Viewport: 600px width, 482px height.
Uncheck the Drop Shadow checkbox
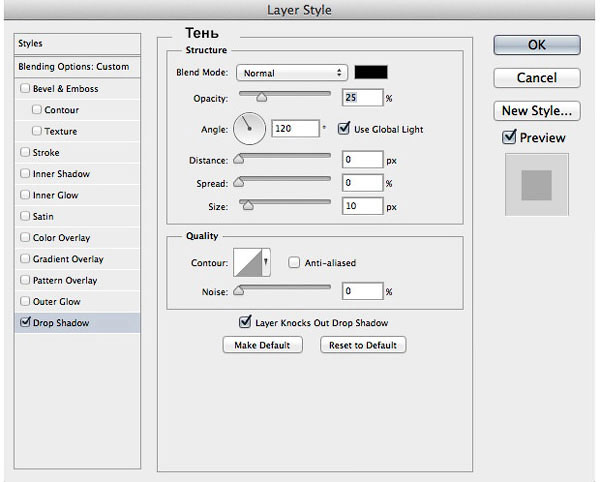[25, 322]
